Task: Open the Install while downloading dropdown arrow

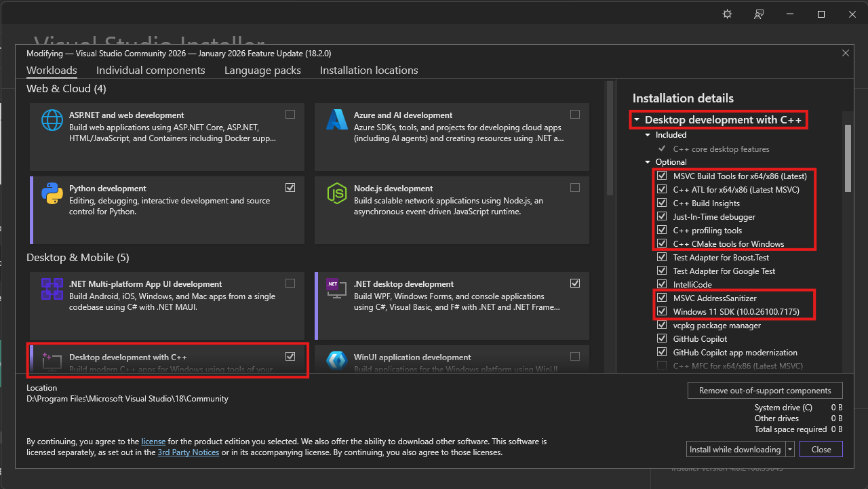Action: pyautogui.click(x=790, y=450)
